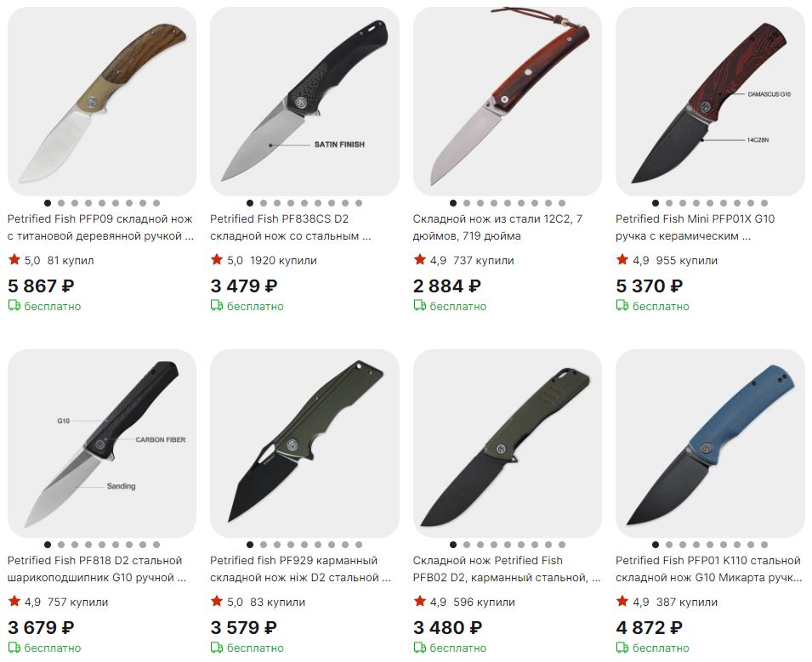Click the rating star next to 4,9 737 купили
Image resolution: width=812 pixels, height=662 pixels.
coord(419,259)
